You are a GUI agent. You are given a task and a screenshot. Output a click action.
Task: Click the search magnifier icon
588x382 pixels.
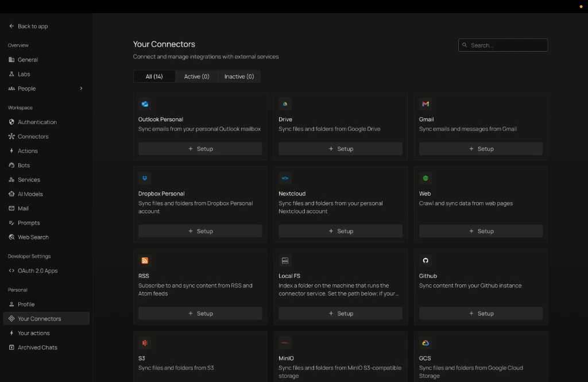(465, 45)
